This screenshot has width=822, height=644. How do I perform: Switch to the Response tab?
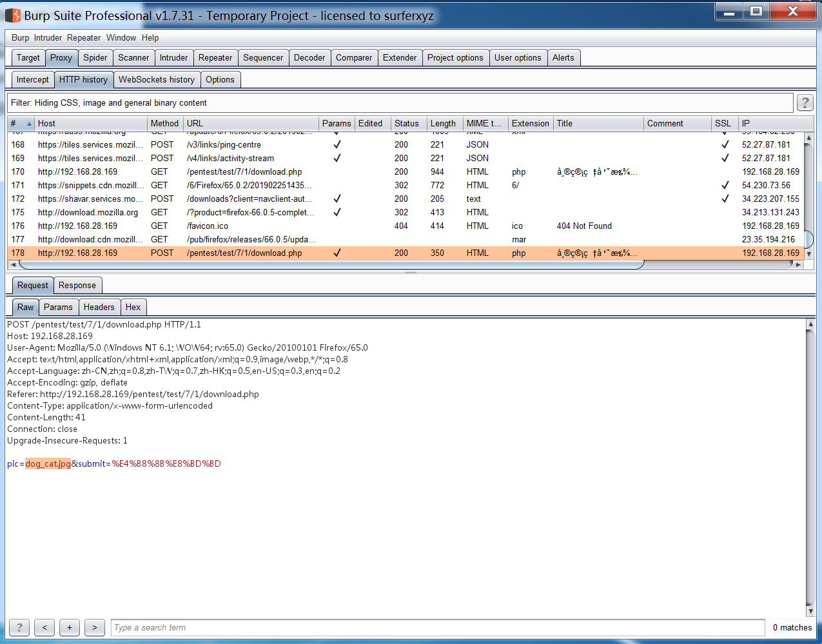point(77,285)
